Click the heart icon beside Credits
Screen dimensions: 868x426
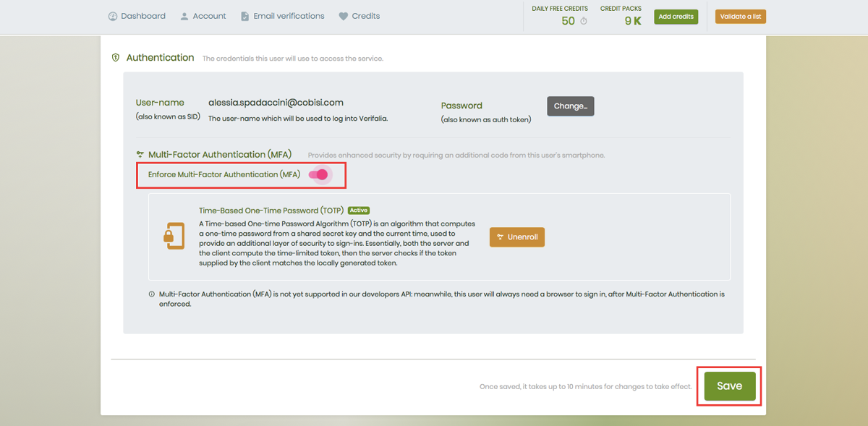(x=343, y=16)
